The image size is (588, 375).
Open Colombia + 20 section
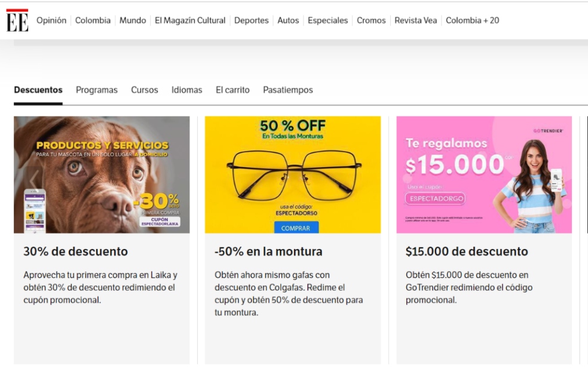pos(472,20)
